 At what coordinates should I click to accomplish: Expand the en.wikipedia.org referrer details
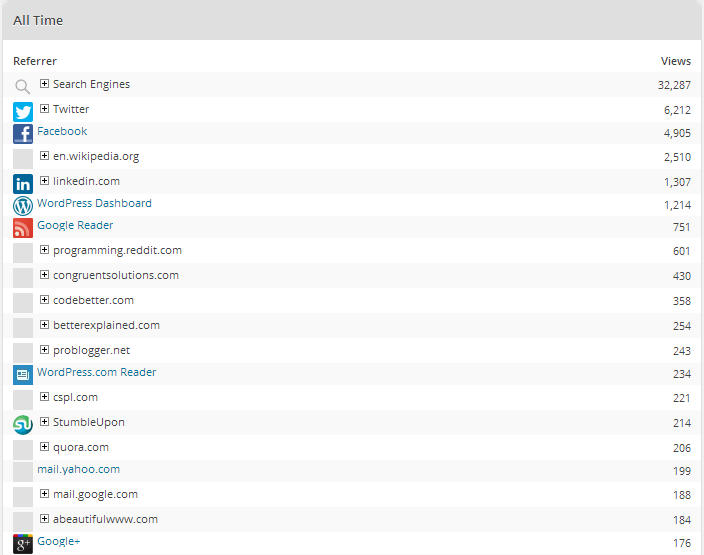pos(44,155)
